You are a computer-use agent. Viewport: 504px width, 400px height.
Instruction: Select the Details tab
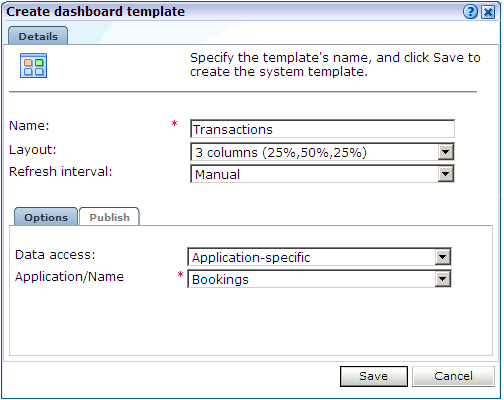pyautogui.click(x=38, y=36)
